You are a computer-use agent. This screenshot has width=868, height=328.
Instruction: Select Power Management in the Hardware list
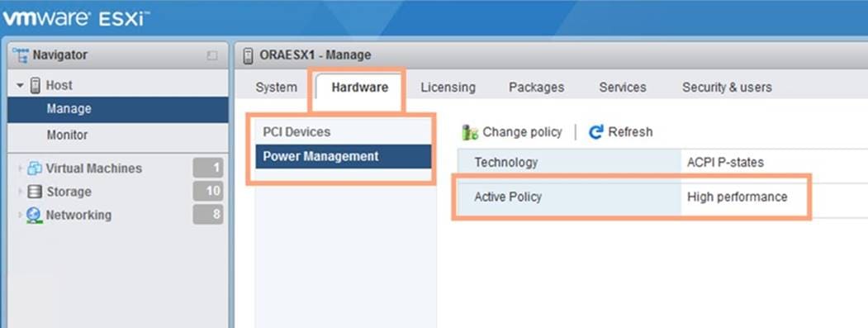click(344, 156)
